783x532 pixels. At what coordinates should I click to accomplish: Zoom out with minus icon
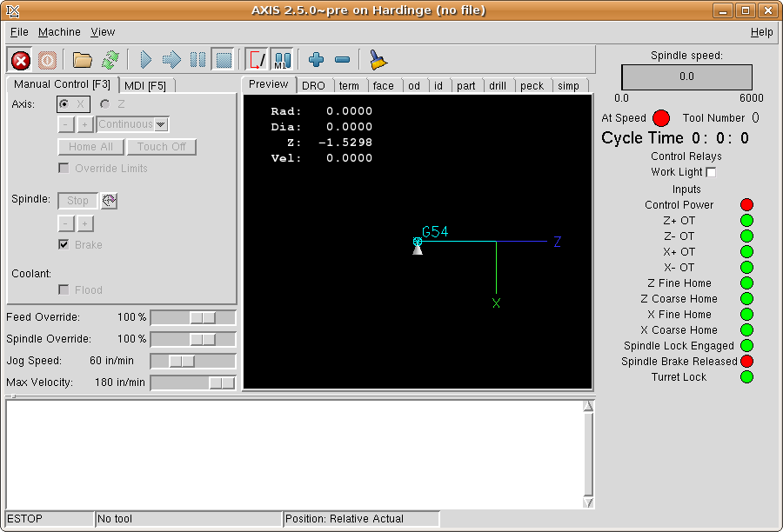pos(342,60)
